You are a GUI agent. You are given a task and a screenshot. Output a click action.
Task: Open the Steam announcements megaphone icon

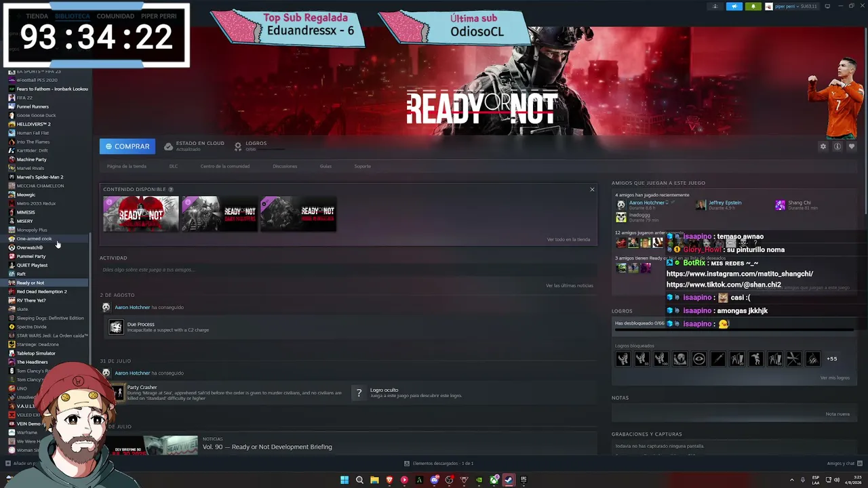(x=734, y=6)
